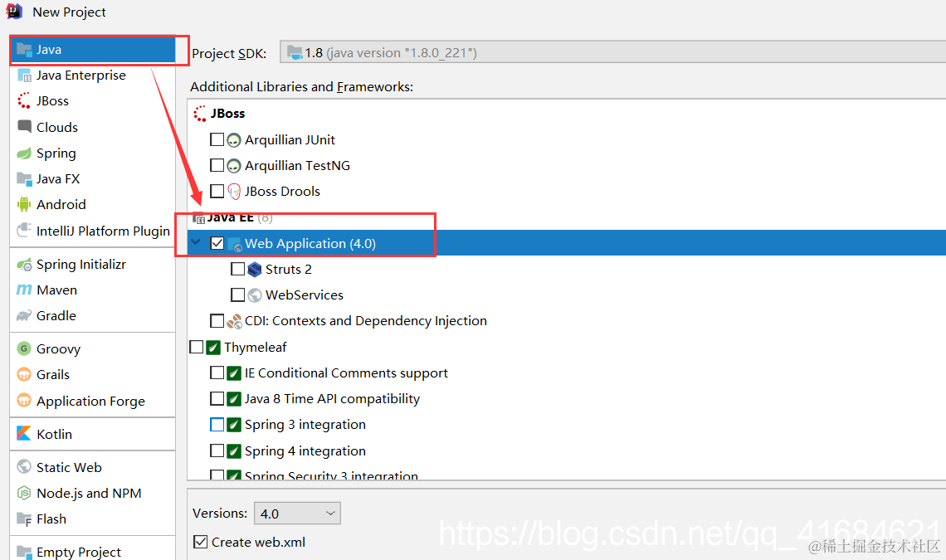Select the Spring Initializr label
This screenshot has width=946, height=560.
pos(80,265)
